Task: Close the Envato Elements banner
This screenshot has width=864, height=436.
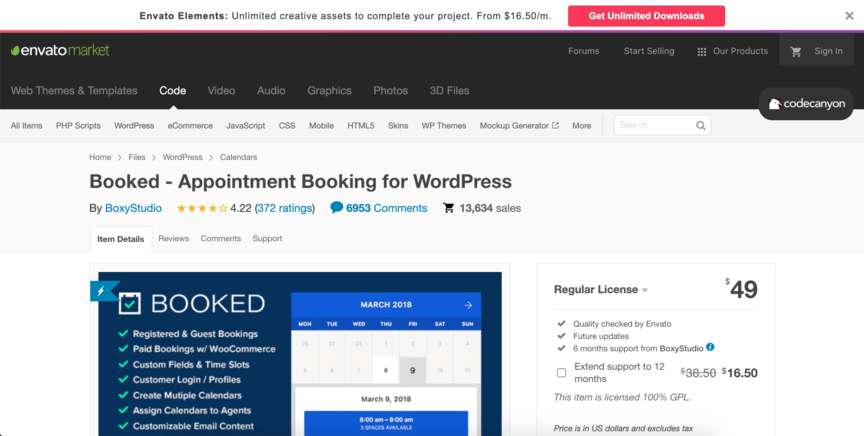Action: tap(849, 16)
